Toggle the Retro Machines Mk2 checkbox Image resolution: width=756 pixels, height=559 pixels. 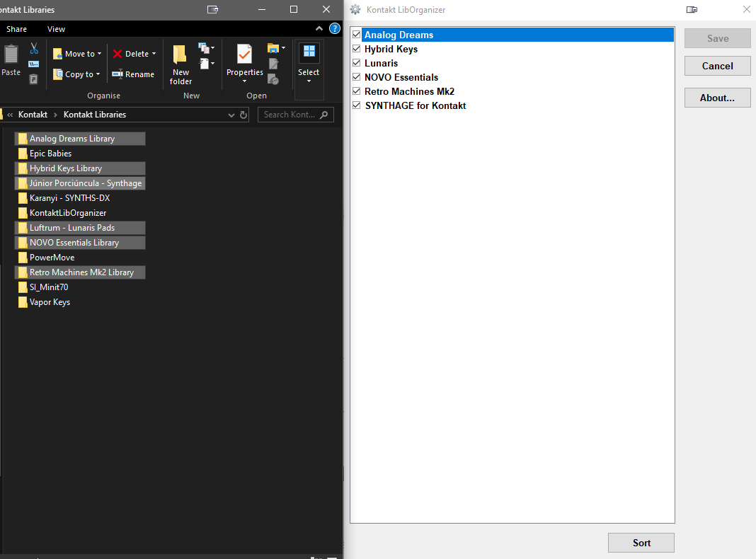[357, 91]
